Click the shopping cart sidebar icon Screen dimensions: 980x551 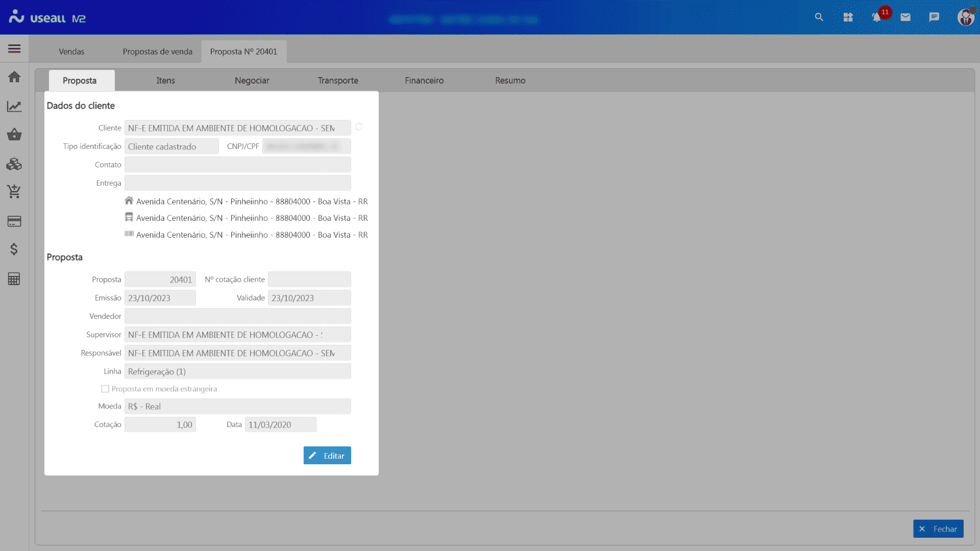coord(14,192)
